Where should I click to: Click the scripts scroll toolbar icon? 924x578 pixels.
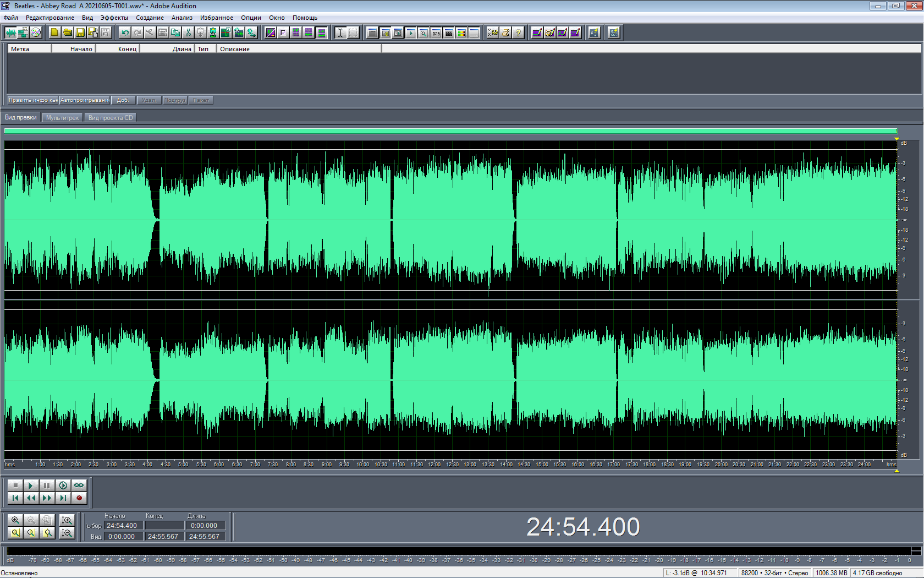pyautogui.click(x=505, y=33)
